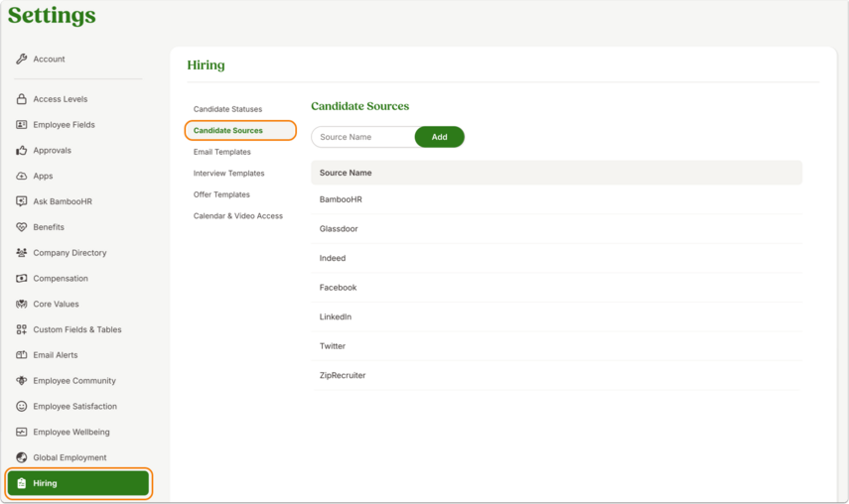Open Custom Fields & Tables label
The width and height of the screenshot is (849, 504).
click(x=76, y=329)
